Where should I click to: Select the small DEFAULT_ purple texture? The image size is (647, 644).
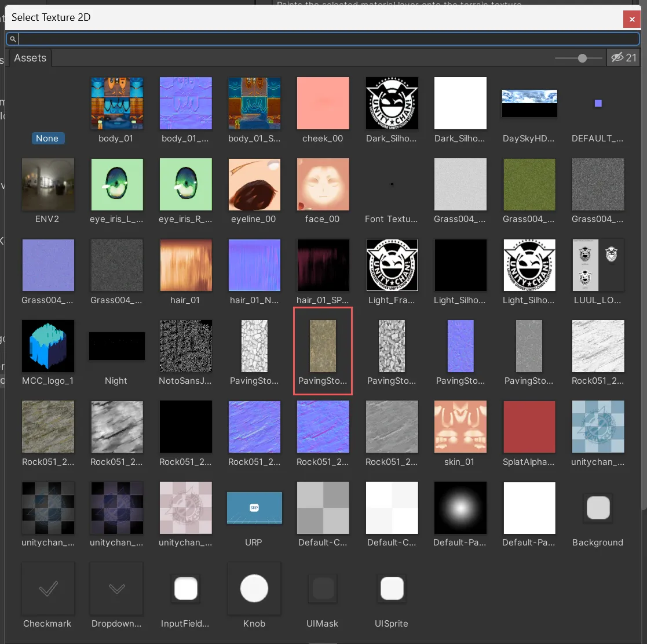click(x=598, y=103)
